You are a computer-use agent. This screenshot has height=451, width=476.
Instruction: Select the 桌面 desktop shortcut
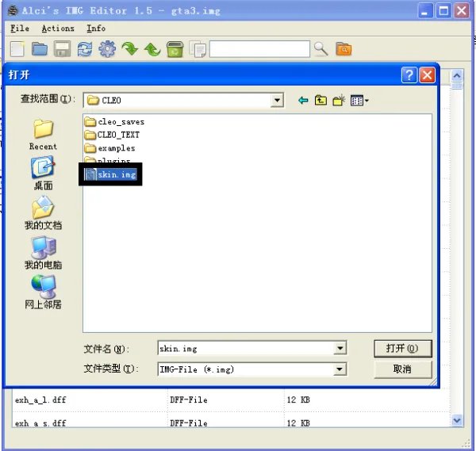(43, 173)
